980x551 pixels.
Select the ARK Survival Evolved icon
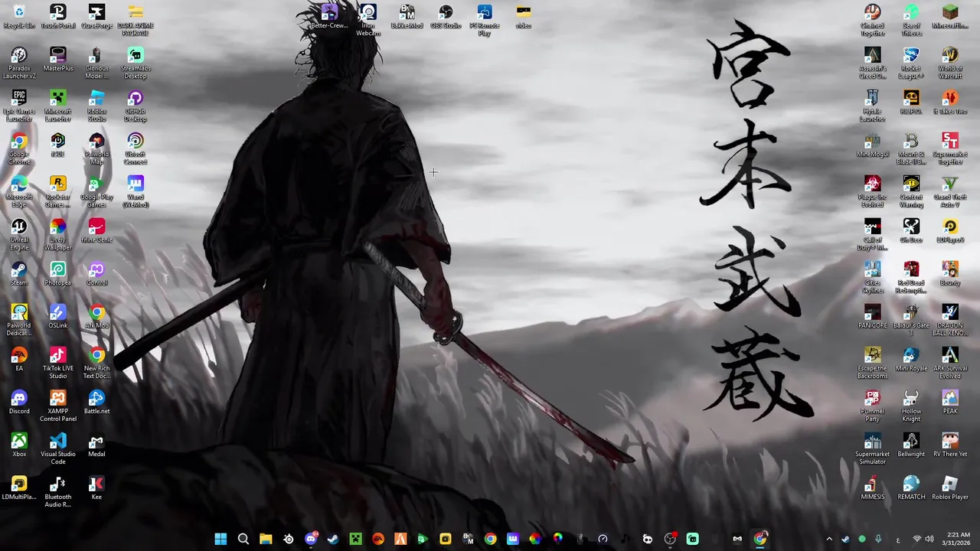[950, 363]
